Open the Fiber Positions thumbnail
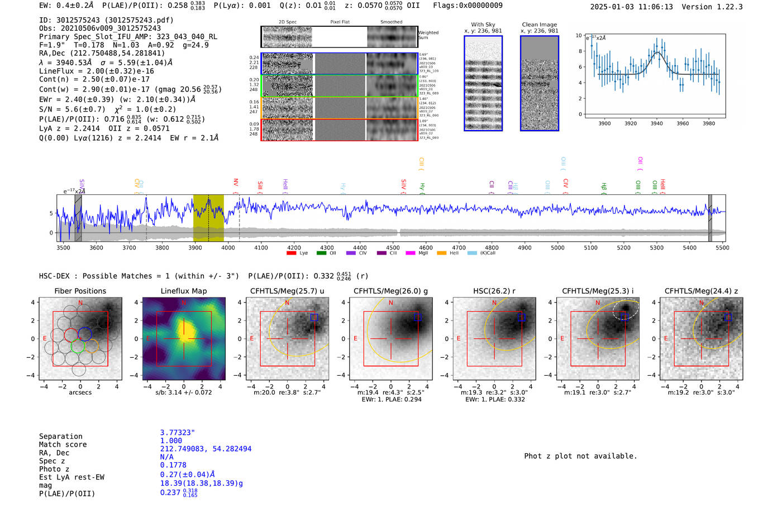Screen dimensions: 782x532 click(x=80, y=338)
